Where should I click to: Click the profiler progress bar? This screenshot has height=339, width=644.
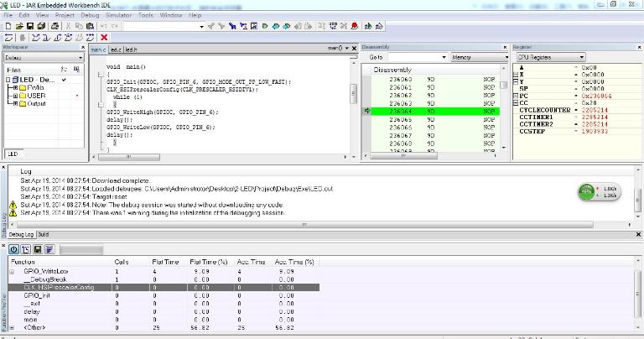tap(81, 250)
